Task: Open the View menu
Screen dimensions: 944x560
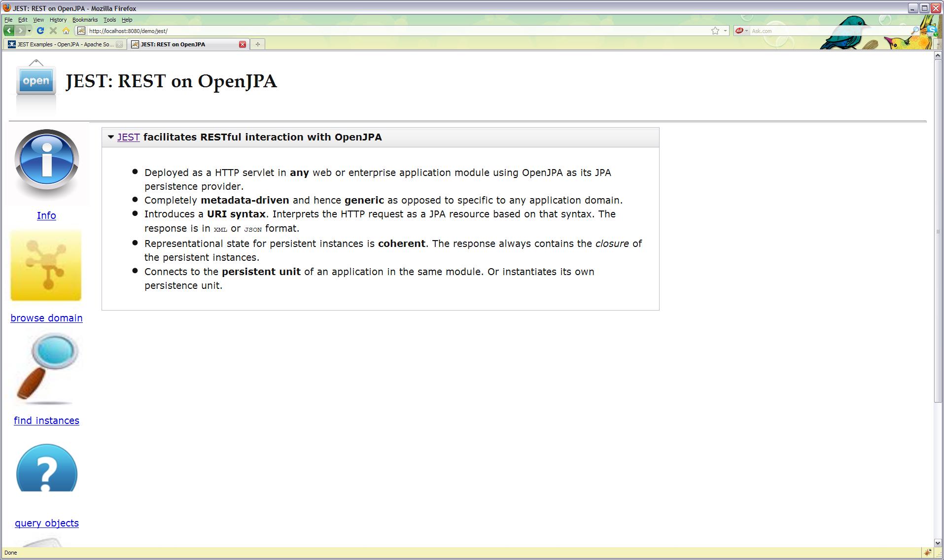Action: coord(38,20)
